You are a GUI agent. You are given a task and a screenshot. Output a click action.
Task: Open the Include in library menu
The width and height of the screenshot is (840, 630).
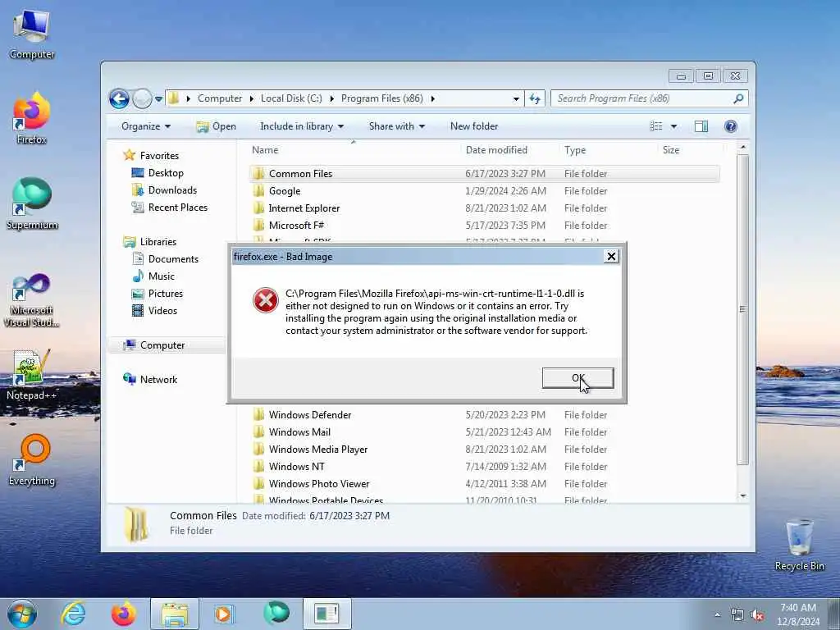coord(302,126)
